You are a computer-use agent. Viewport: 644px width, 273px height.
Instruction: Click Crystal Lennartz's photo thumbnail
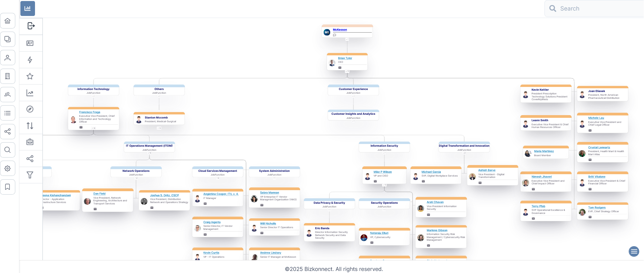(x=582, y=153)
